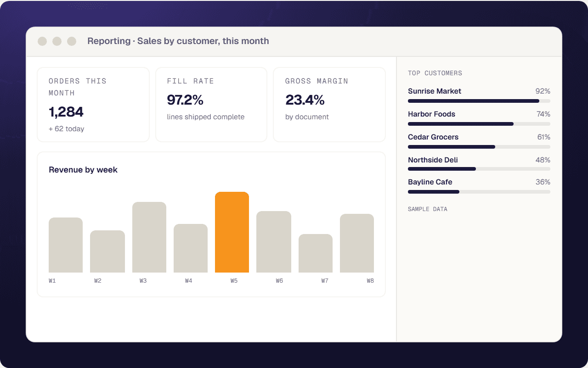Click the 1,284 orders value
The image size is (588, 368).
tap(66, 112)
